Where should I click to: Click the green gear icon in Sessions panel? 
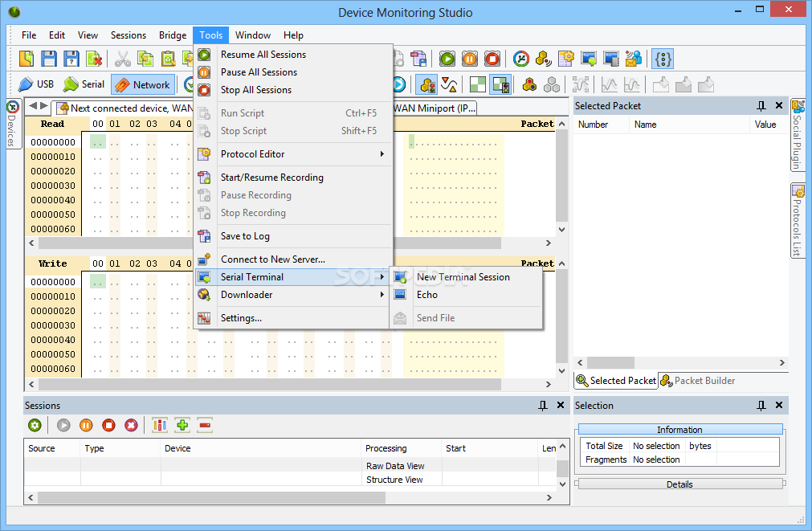point(35,425)
